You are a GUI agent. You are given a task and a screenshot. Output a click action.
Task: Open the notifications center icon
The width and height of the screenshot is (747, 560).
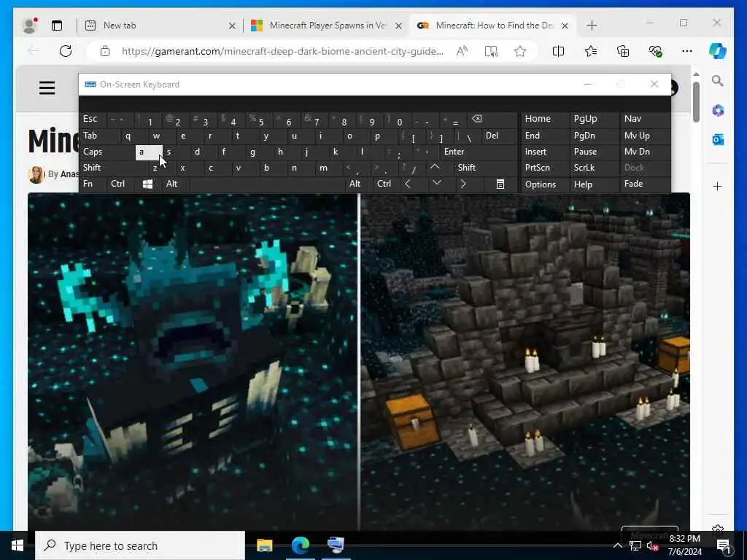(x=724, y=546)
